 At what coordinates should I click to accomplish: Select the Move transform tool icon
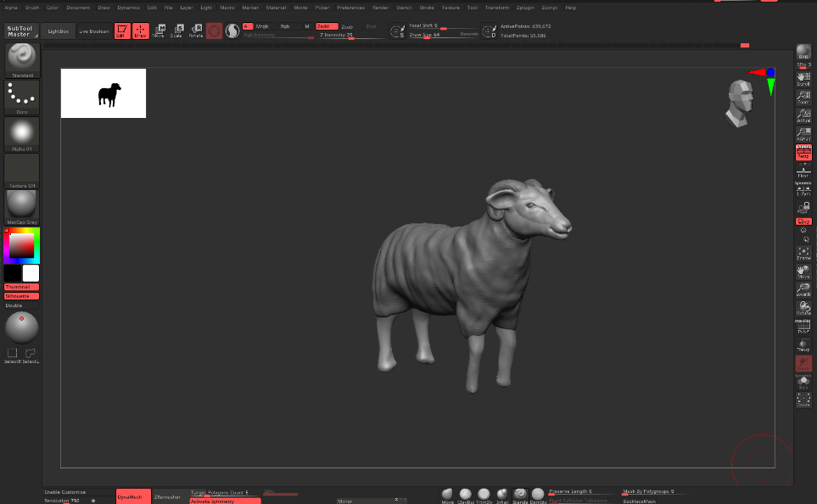click(x=159, y=31)
